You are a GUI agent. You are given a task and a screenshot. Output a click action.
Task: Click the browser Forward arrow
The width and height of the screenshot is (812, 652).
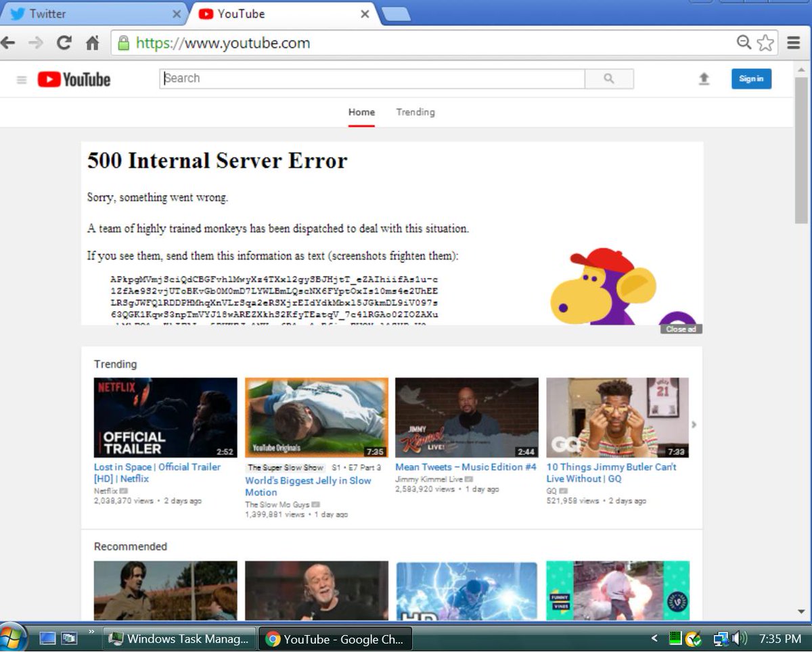36,43
